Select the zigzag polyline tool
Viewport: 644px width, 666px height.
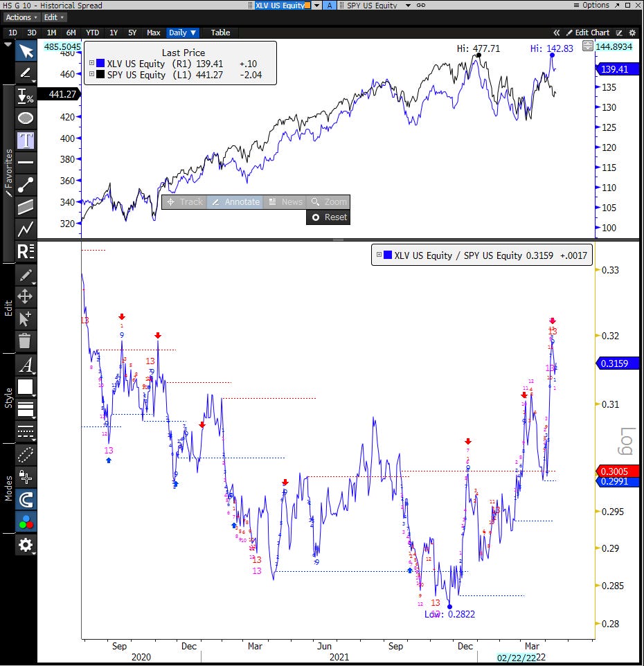(x=26, y=229)
